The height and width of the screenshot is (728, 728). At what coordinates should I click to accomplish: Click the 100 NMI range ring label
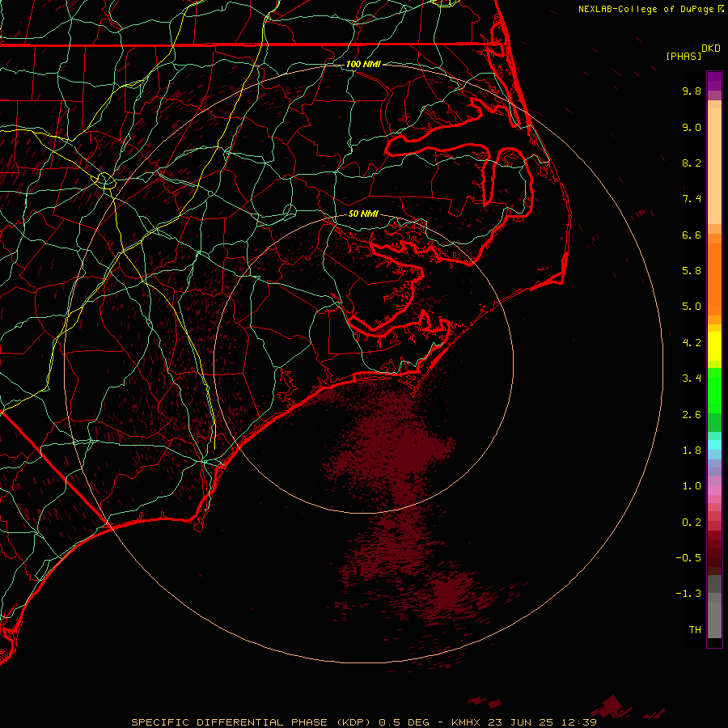coord(363,64)
